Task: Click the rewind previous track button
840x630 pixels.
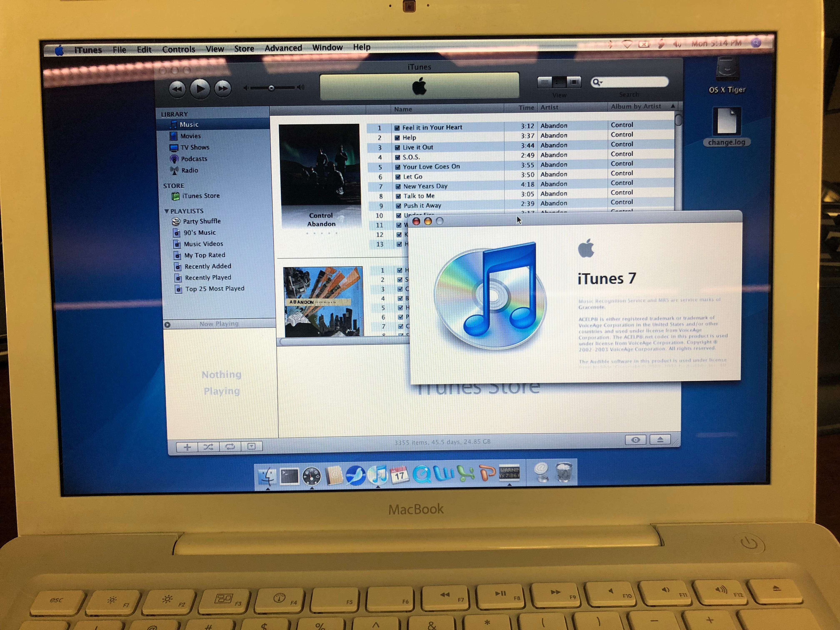Action: (177, 89)
